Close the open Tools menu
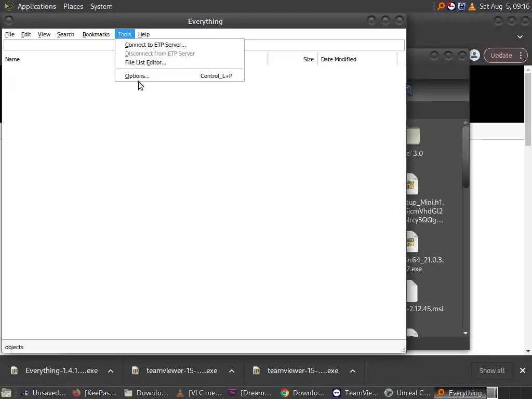 click(x=125, y=34)
